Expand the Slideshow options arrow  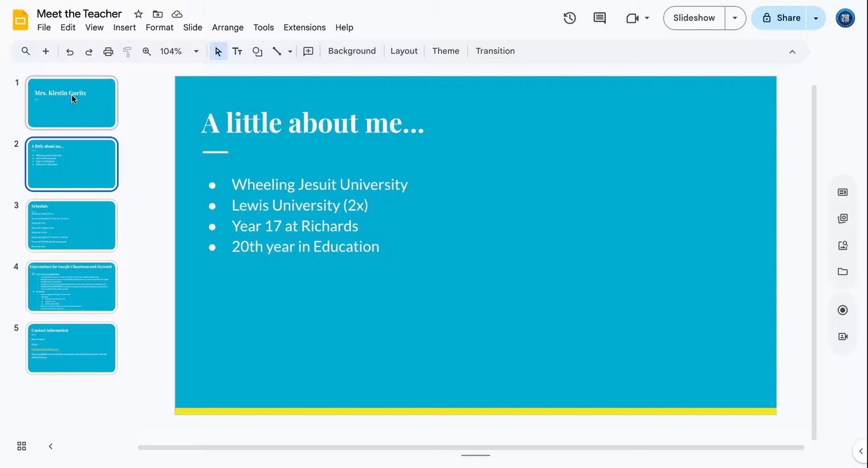[735, 18]
